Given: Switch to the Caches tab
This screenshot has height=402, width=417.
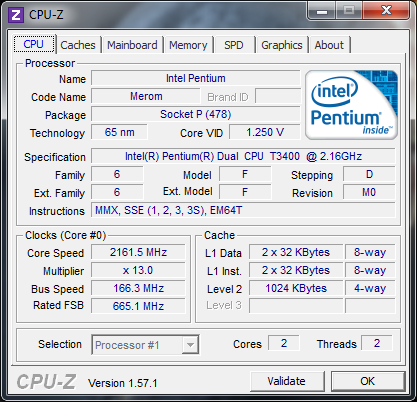Looking at the screenshot, I should click(78, 45).
